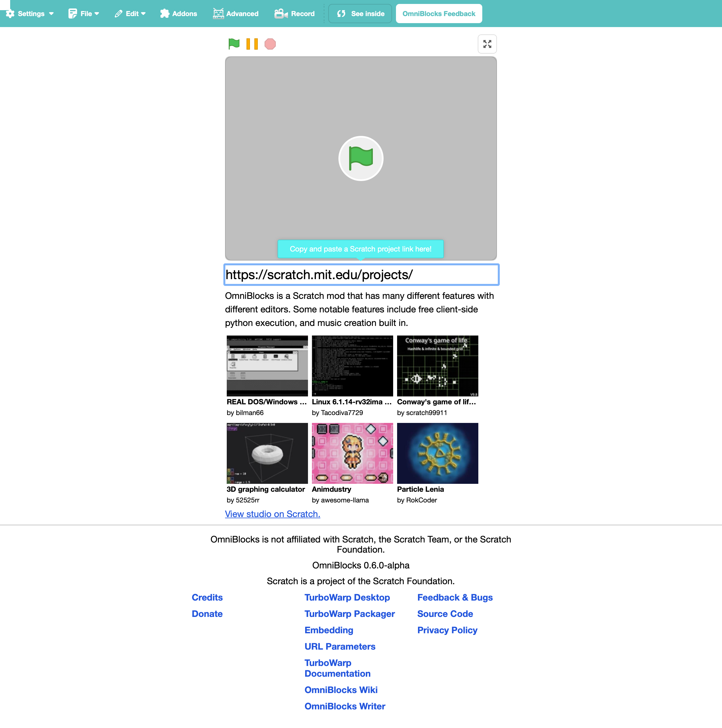Expand the Edit dropdown menu
The image size is (722, 728).
click(x=130, y=14)
